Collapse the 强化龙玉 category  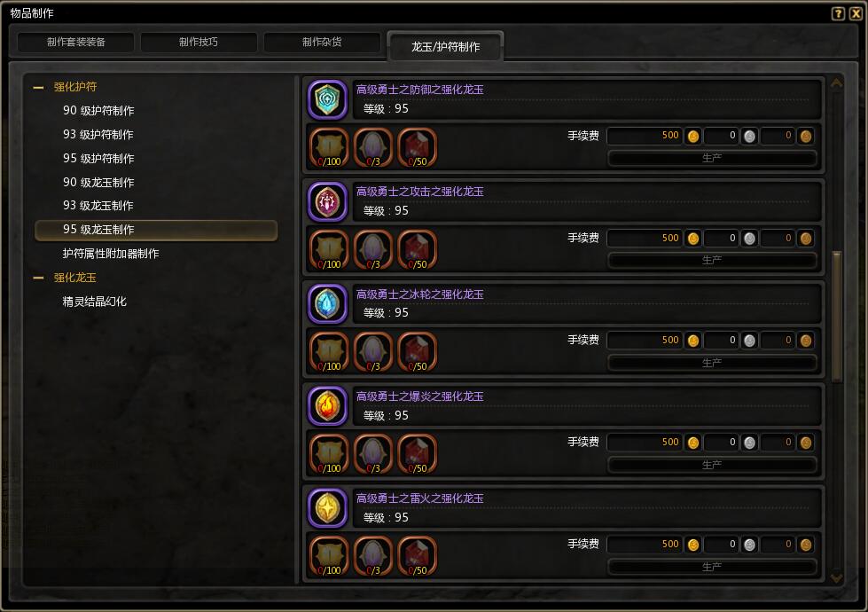(38, 278)
